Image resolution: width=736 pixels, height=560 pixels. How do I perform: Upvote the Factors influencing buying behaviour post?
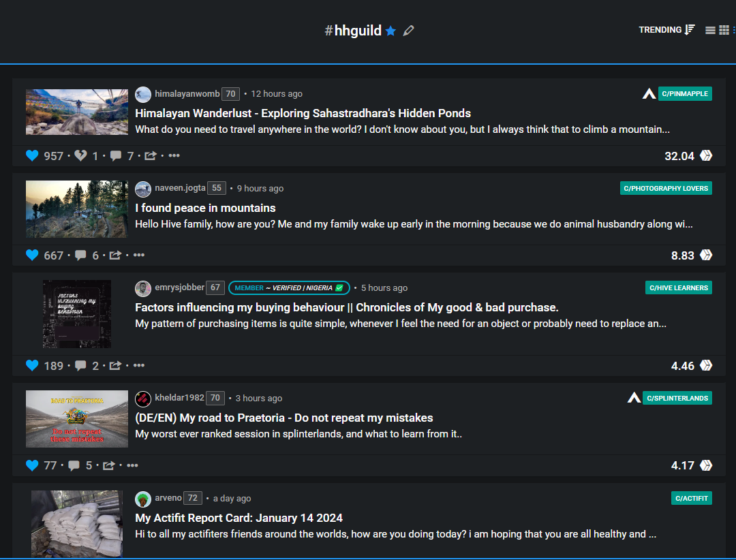(x=32, y=365)
